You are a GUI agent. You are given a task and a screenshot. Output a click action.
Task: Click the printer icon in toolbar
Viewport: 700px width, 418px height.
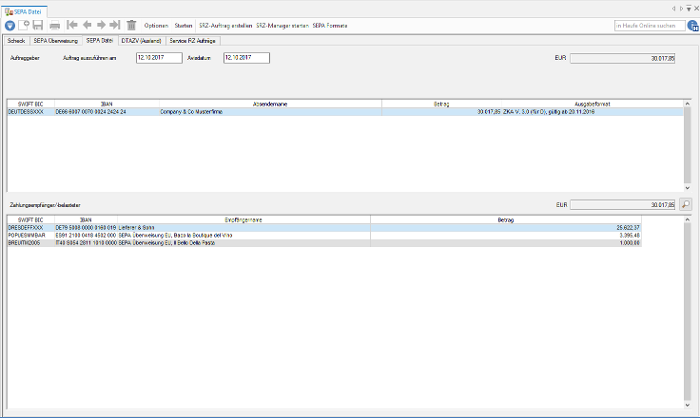(54, 25)
